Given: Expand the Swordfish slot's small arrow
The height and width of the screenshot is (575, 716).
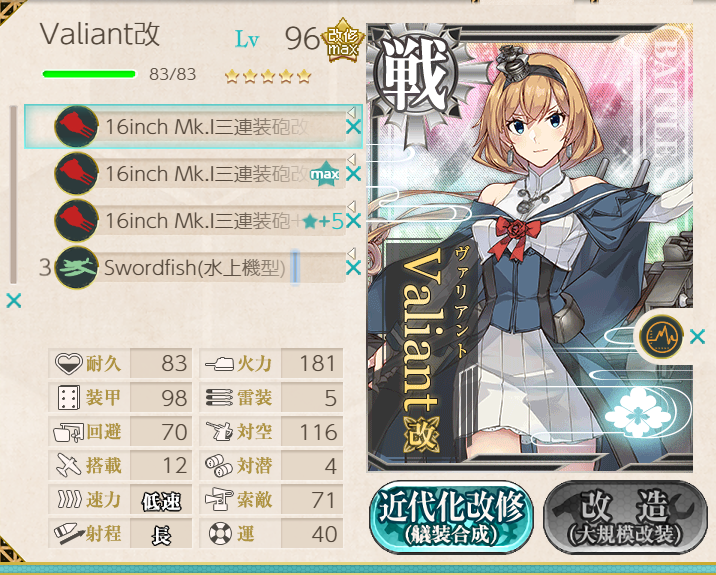Looking at the screenshot, I should tap(351, 253).
